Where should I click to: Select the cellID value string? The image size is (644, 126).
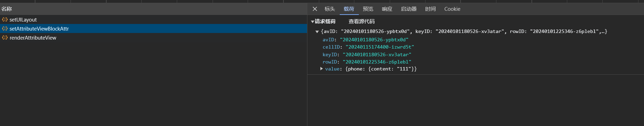tap(380, 47)
